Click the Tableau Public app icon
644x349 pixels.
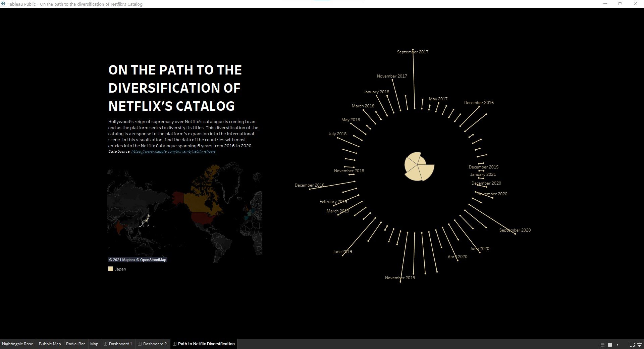click(3, 4)
